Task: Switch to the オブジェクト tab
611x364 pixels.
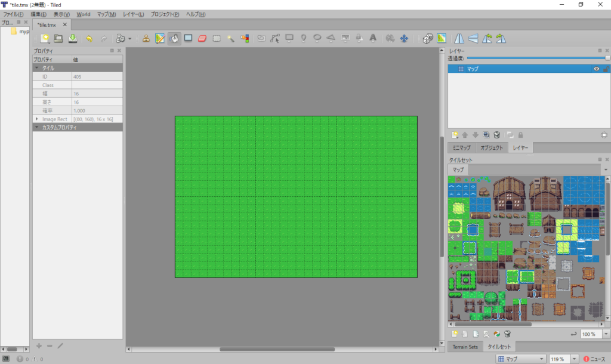Action: click(492, 147)
